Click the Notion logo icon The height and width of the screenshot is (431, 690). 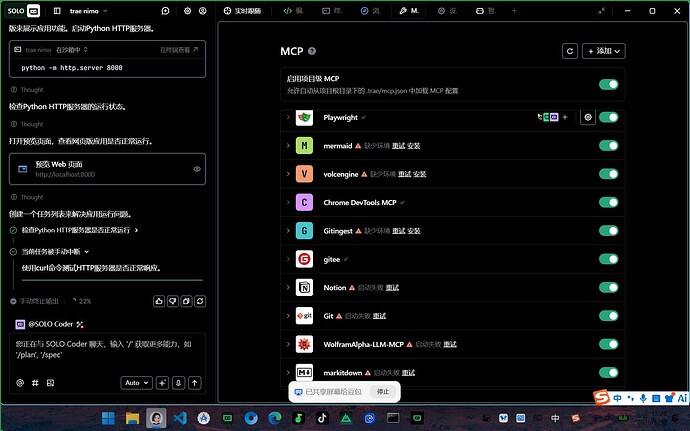[x=304, y=287]
